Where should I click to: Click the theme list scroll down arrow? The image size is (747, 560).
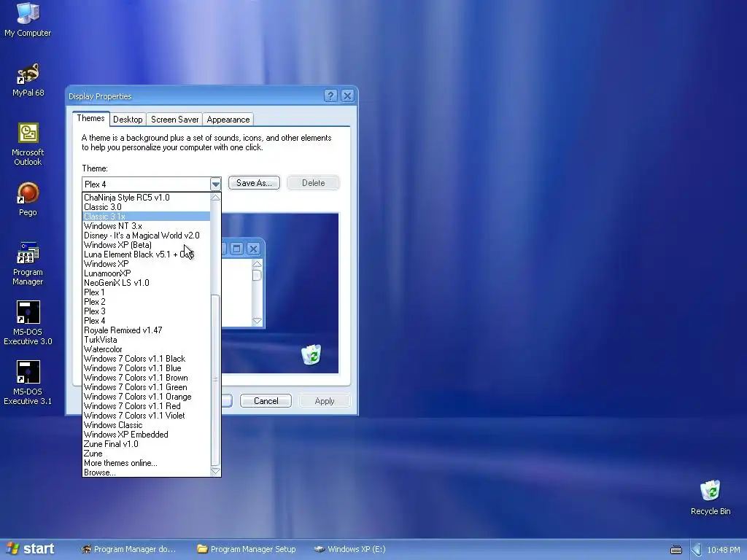215,471
